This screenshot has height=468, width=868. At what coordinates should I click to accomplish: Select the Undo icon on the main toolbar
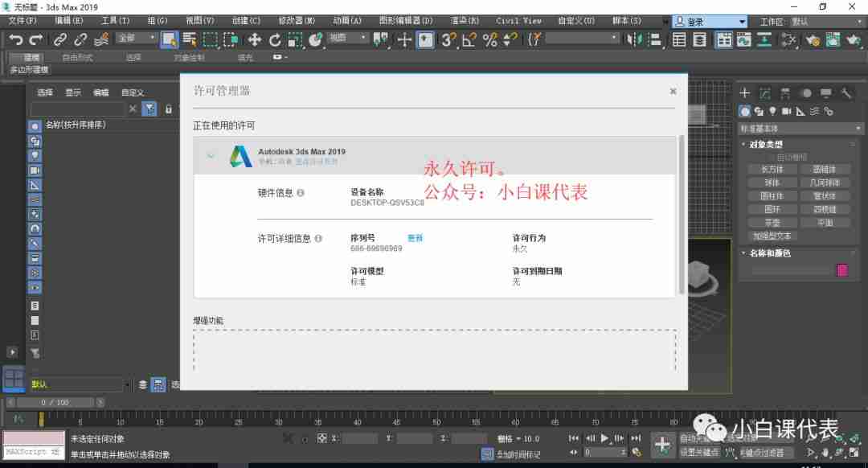point(17,38)
